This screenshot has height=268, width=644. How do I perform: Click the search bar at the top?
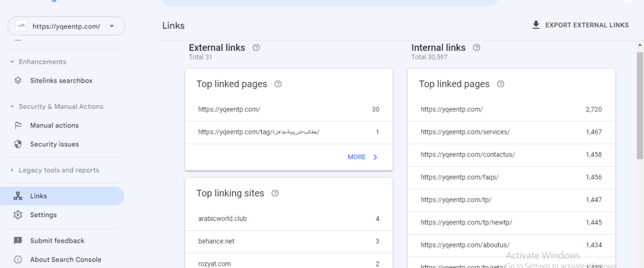coord(330,2)
